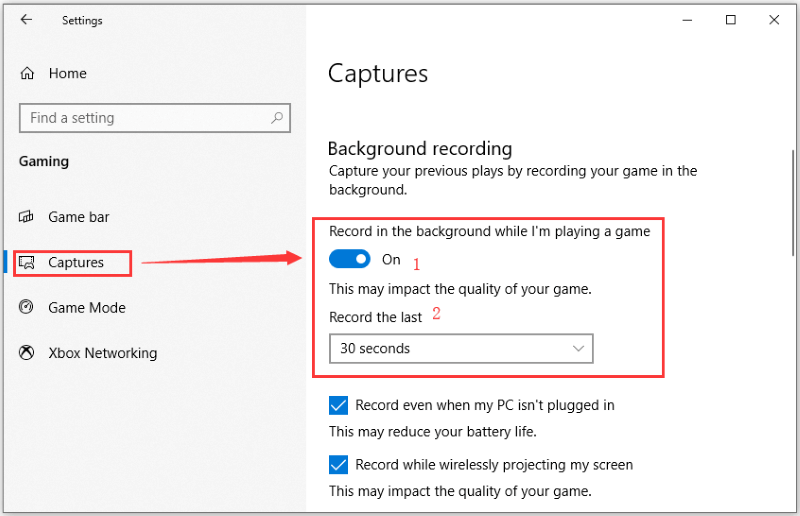Turn off the background recording switch
This screenshot has width=800, height=516.
coord(350,260)
